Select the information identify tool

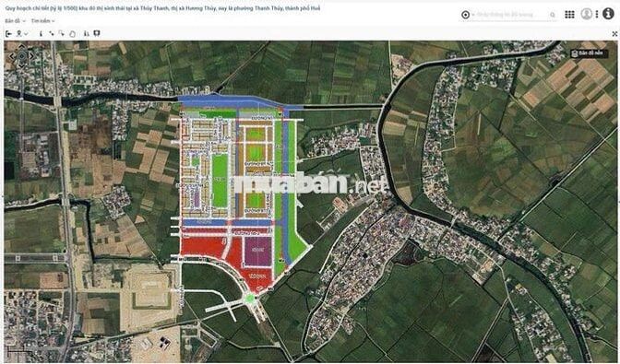pos(41,33)
